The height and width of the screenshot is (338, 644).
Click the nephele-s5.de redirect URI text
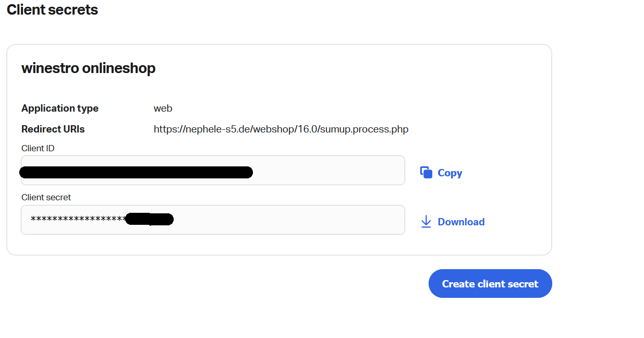(281, 129)
